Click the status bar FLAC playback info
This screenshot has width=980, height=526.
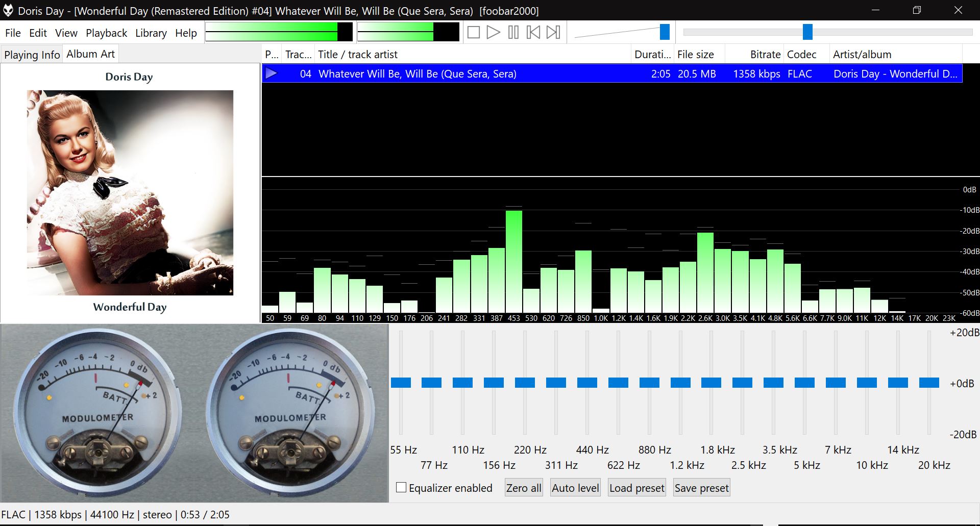click(x=115, y=514)
